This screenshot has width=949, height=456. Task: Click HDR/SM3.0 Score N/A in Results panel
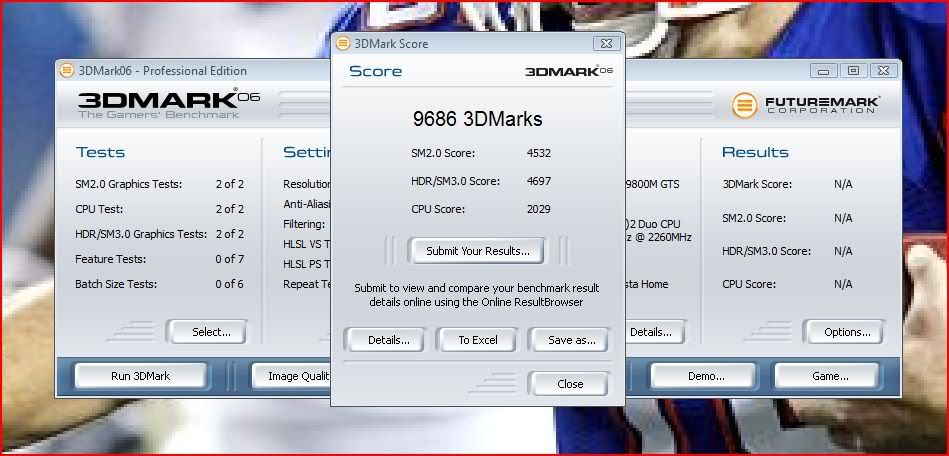tap(843, 251)
